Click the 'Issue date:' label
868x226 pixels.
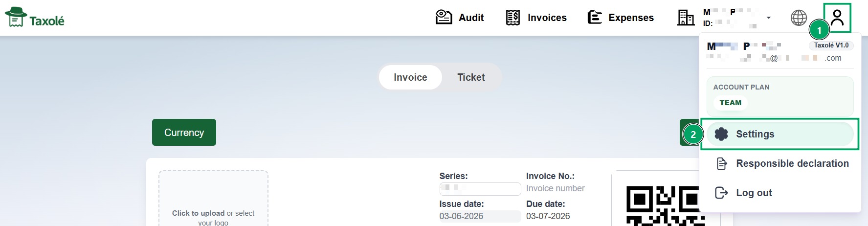pos(462,204)
